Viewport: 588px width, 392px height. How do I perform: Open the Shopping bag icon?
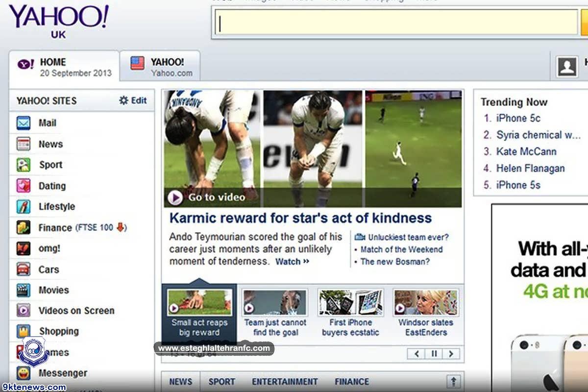[24, 331]
